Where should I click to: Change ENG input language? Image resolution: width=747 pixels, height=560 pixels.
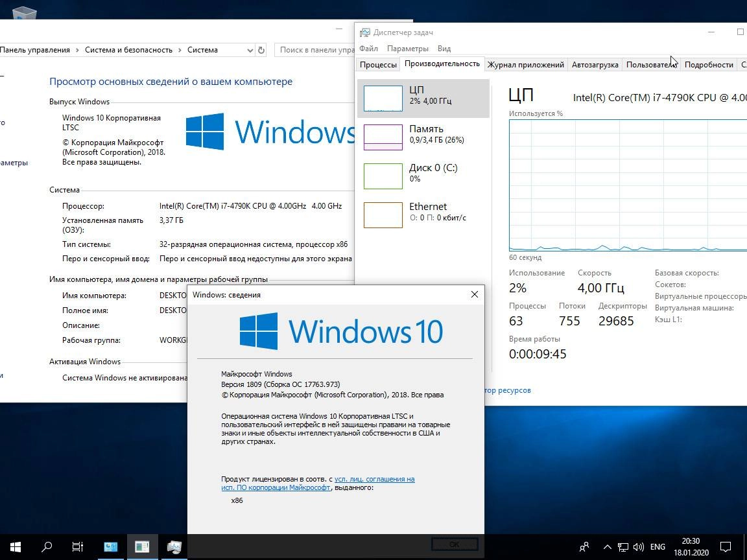pos(658,547)
